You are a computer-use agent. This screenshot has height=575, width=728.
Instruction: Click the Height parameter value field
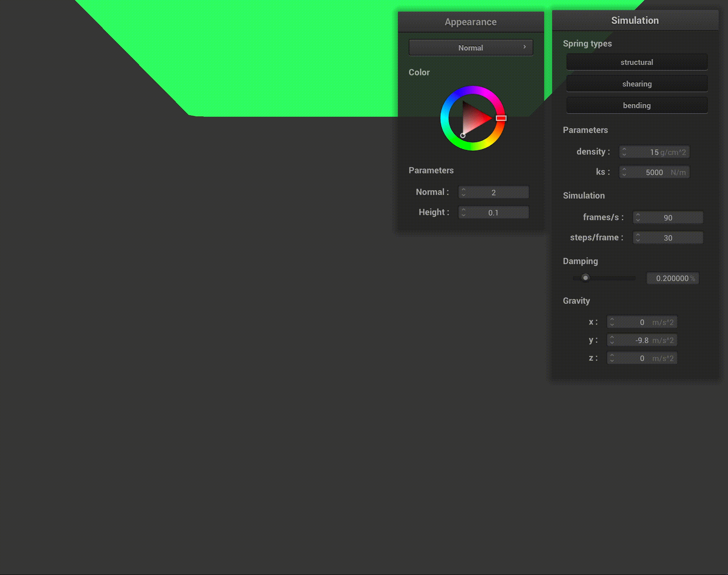click(x=494, y=213)
